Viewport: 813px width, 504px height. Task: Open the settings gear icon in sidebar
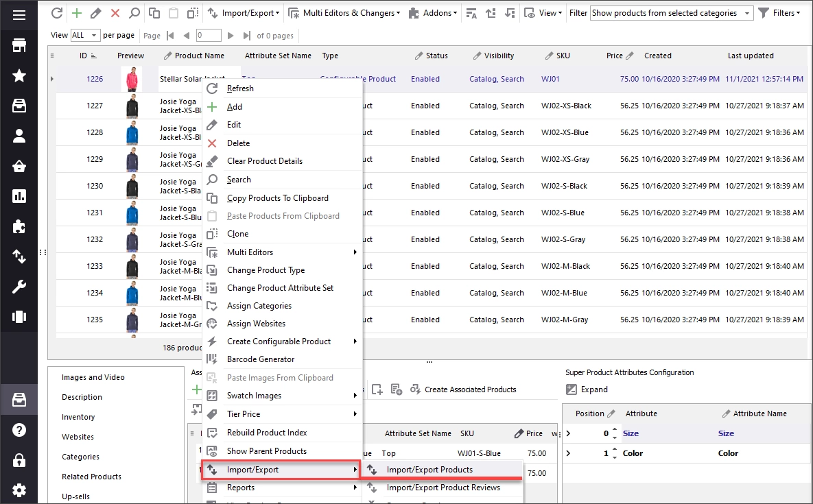(19, 490)
